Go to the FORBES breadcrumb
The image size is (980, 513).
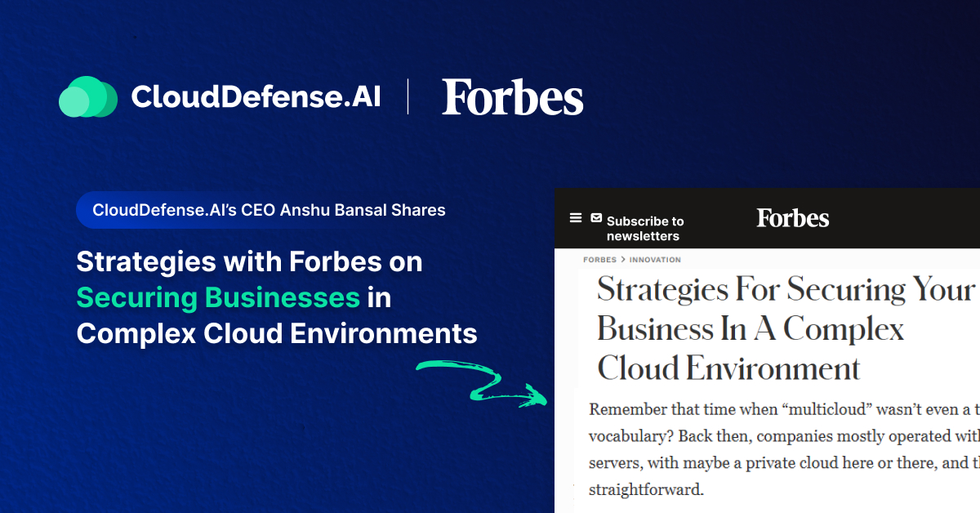(599, 260)
